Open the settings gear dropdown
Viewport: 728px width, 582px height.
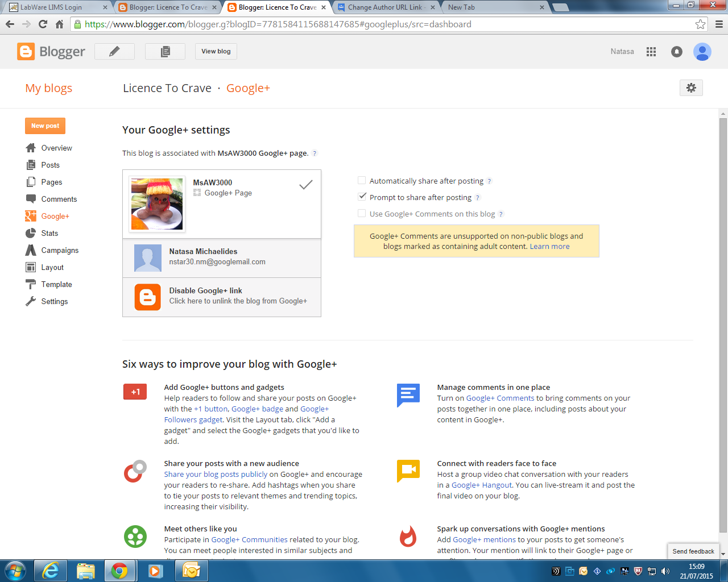click(x=691, y=88)
